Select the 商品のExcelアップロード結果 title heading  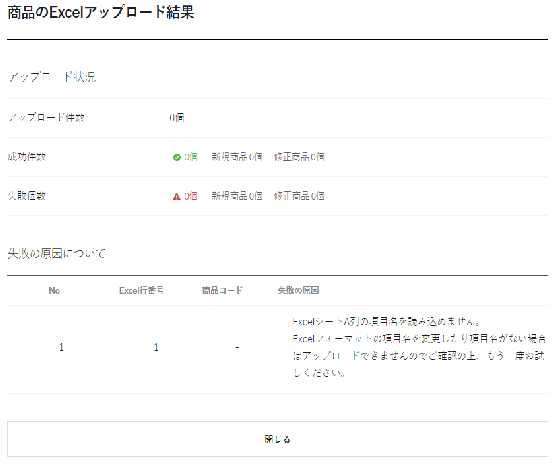[101, 12]
